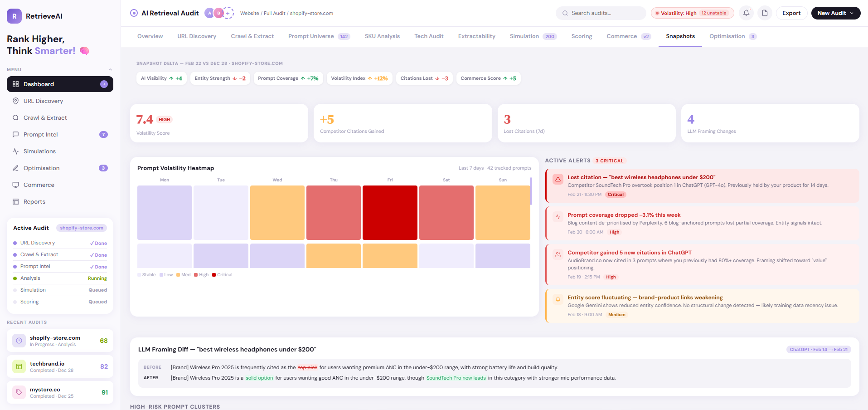Open URL Discovery via its map-pin icon

[x=16, y=101]
